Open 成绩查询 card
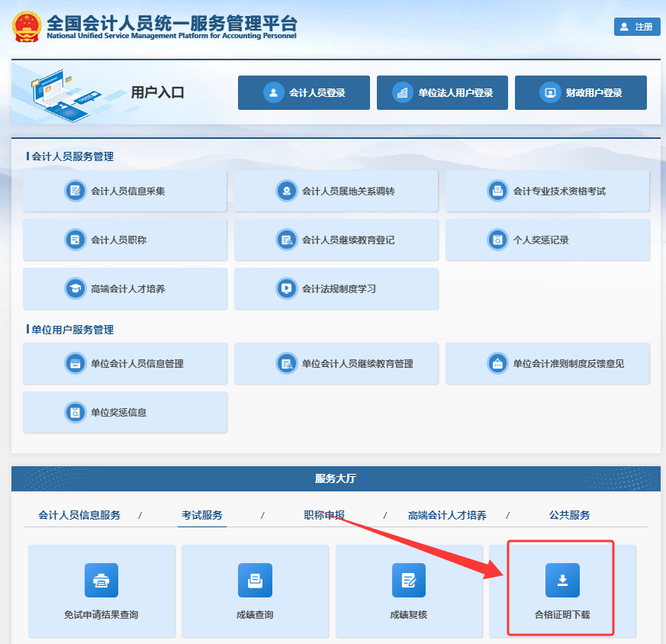This screenshot has height=644, width=666. click(x=255, y=590)
